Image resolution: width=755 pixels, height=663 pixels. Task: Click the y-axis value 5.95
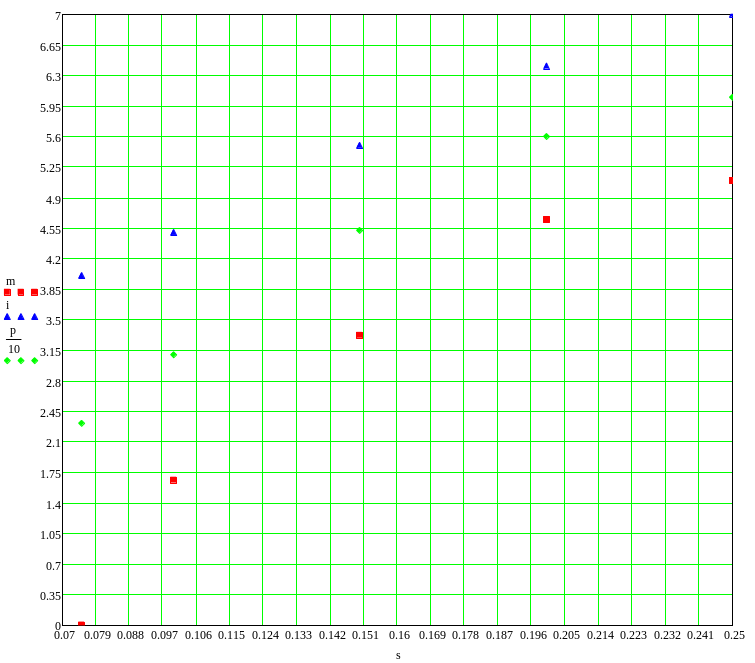pyautogui.click(x=51, y=108)
